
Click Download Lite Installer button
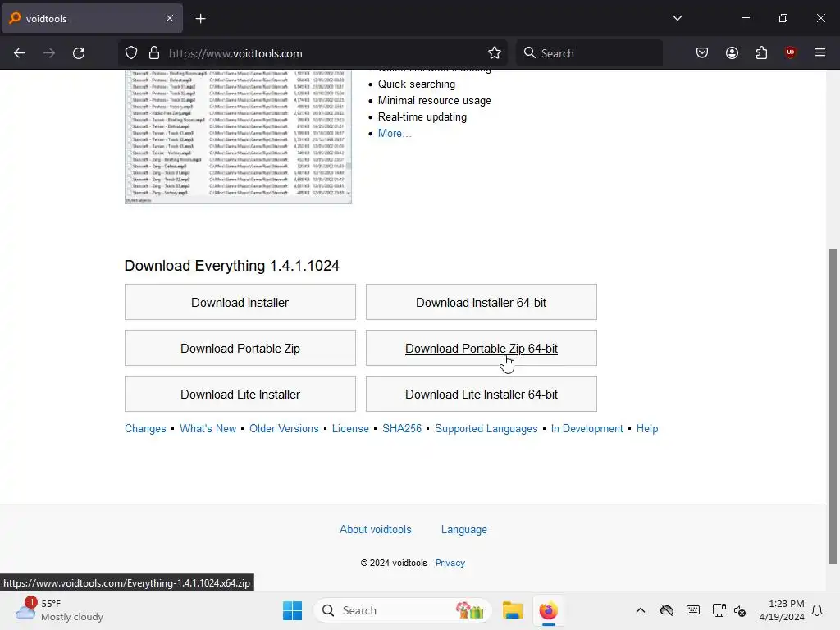click(240, 395)
